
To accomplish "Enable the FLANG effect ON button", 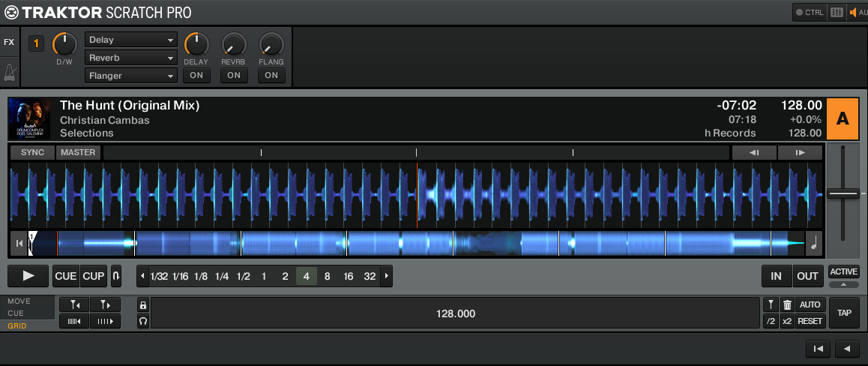I will [271, 75].
